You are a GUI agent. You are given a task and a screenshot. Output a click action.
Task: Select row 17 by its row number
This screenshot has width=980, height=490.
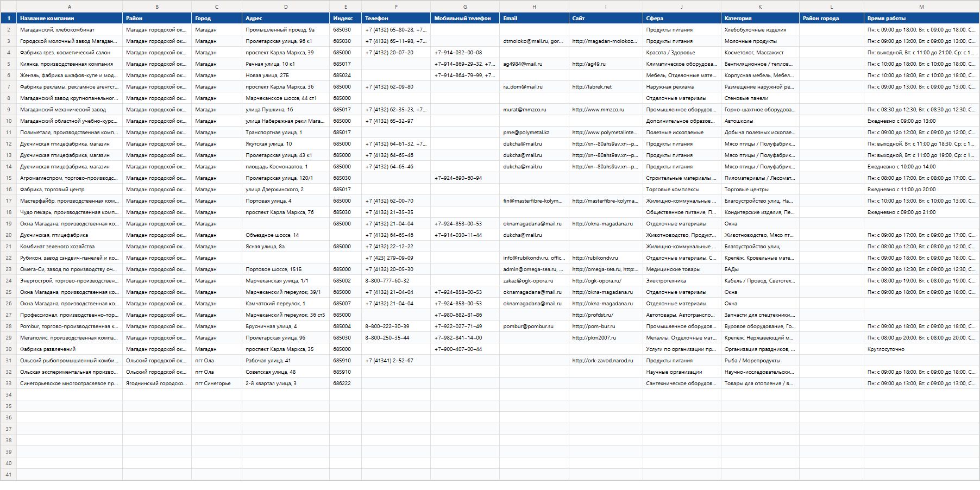9,201
